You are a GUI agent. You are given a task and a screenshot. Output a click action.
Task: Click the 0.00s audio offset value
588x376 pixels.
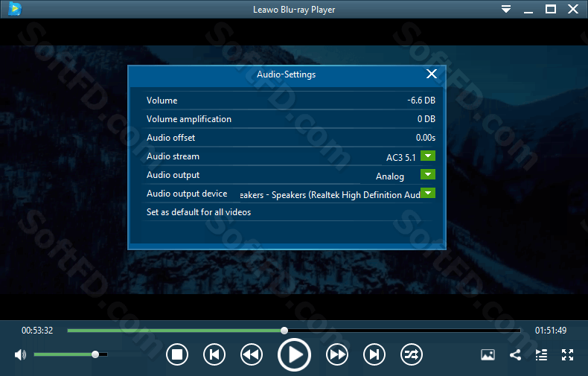(x=426, y=138)
